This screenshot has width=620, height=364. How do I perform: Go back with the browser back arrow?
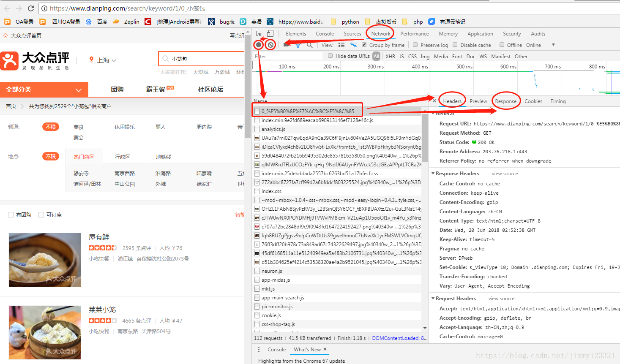pos(7,8)
